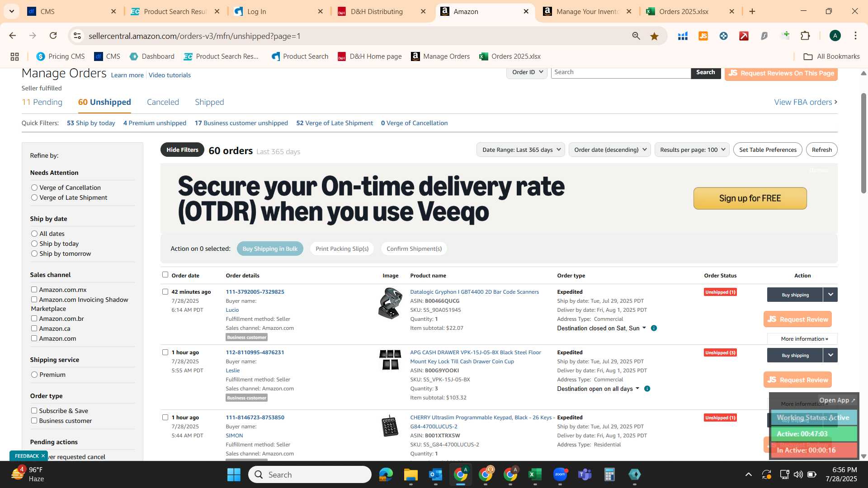Expand the Buy shipping arrow for the APG Cash Drawer order
The image size is (868, 488).
pos(830,355)
